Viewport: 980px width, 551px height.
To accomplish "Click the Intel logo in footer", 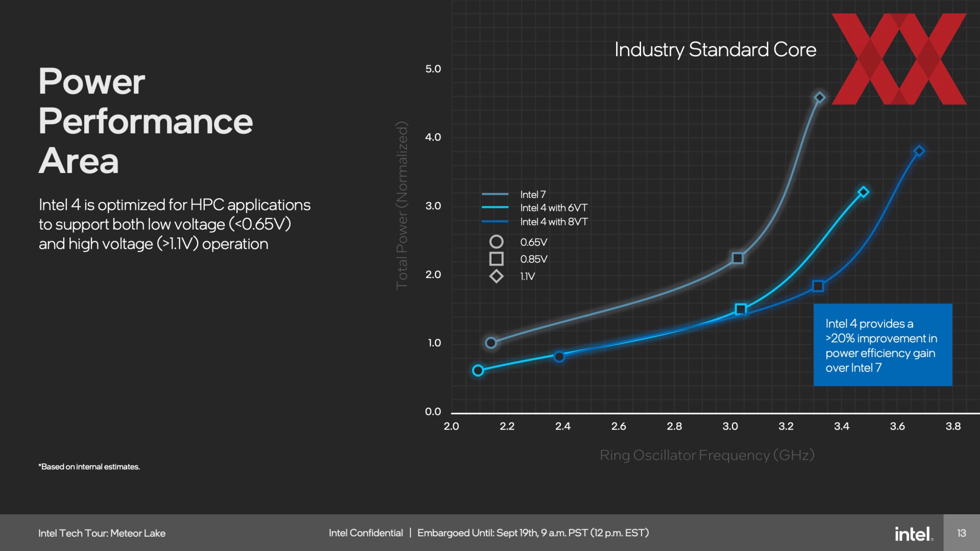I will click(x=914, y=534).
